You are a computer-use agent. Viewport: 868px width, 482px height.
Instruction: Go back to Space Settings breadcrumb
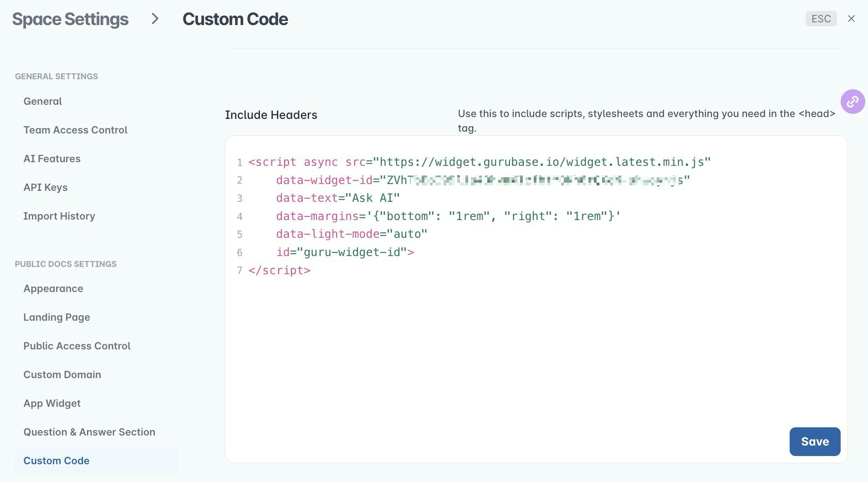pyautogui.click(x=70, y=19)
